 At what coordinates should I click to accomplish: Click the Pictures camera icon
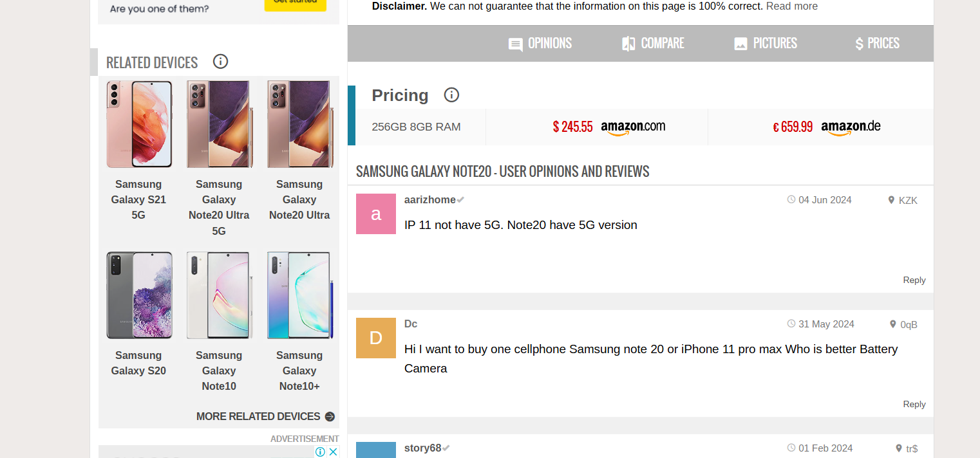[x=740, y=44]
